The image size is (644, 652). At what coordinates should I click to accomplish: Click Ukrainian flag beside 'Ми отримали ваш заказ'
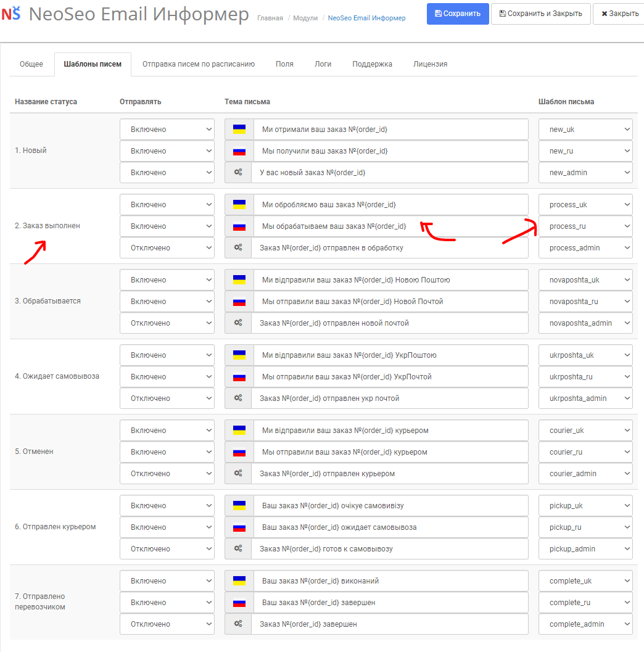[x=239, y=130]
